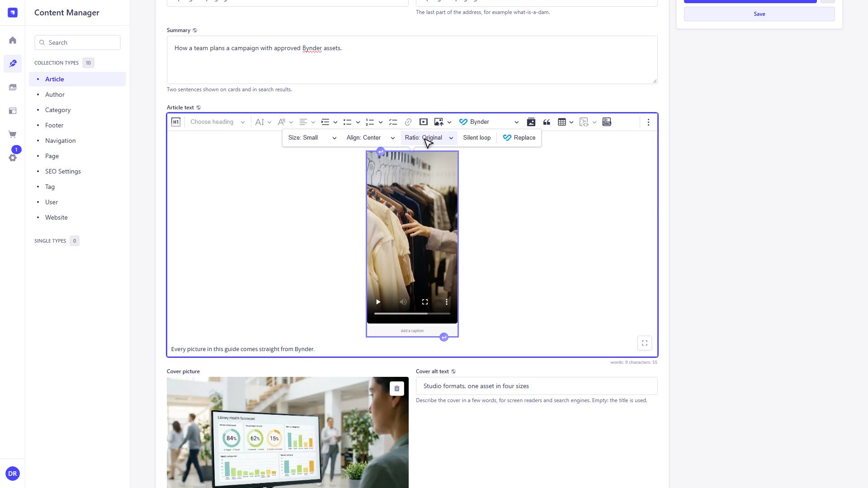Viewport: 868px width, 488px height.
Task: Open the SEO Settings collection type
Action: point(63,171)
